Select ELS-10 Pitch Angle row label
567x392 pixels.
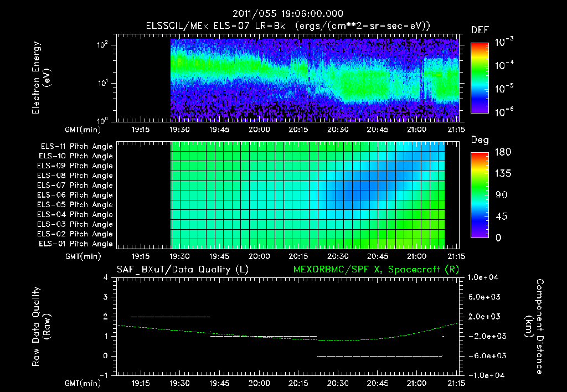[x=75, y=156]
